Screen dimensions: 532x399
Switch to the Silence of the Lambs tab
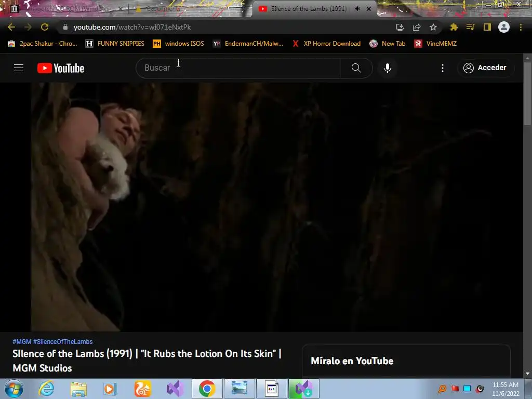point(309,9)
